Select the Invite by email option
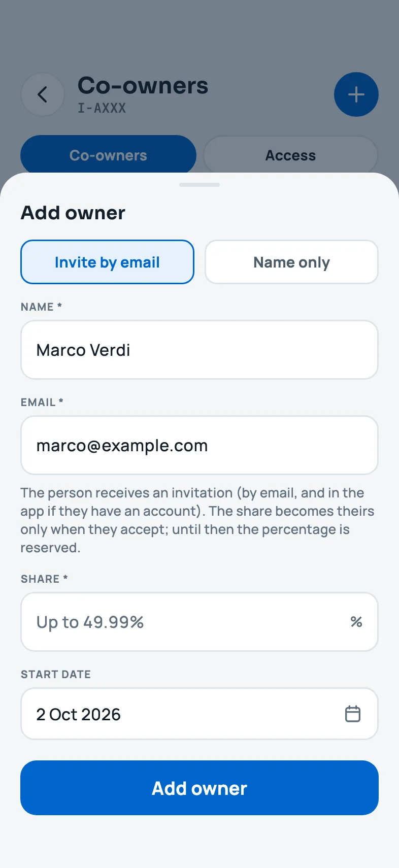This screenshot has height=868, width=399. point(107,262)
